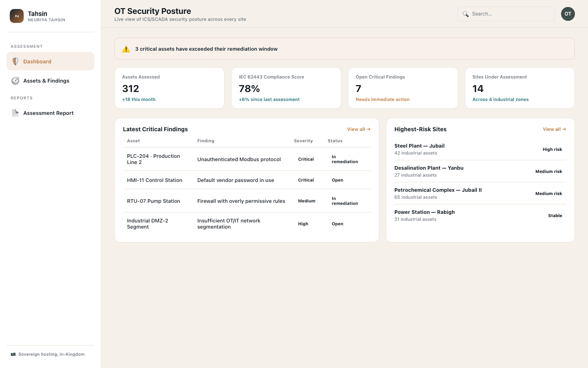Click the Assets & Findings compass icon
The width and height of the screenshot is (588, 368).
[x=15, y=81]
